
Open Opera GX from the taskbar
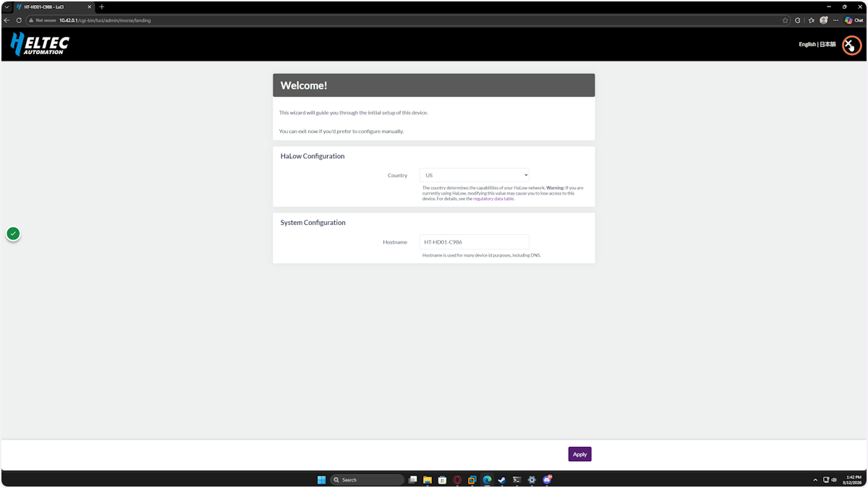pos(457,479)
